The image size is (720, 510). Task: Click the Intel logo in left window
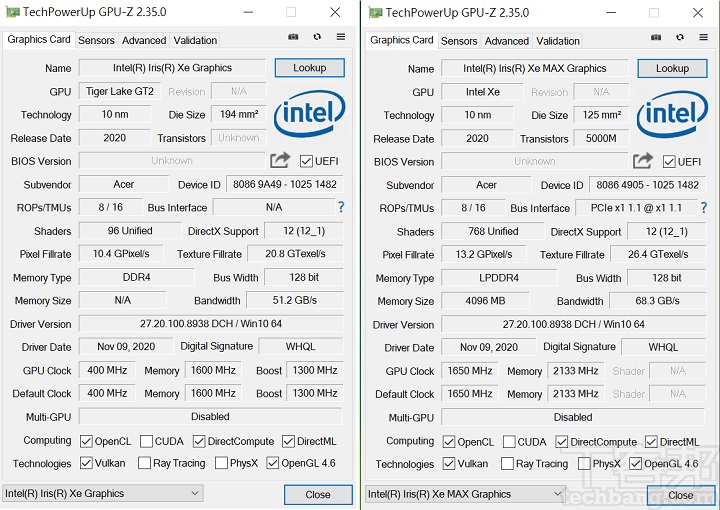310,114
